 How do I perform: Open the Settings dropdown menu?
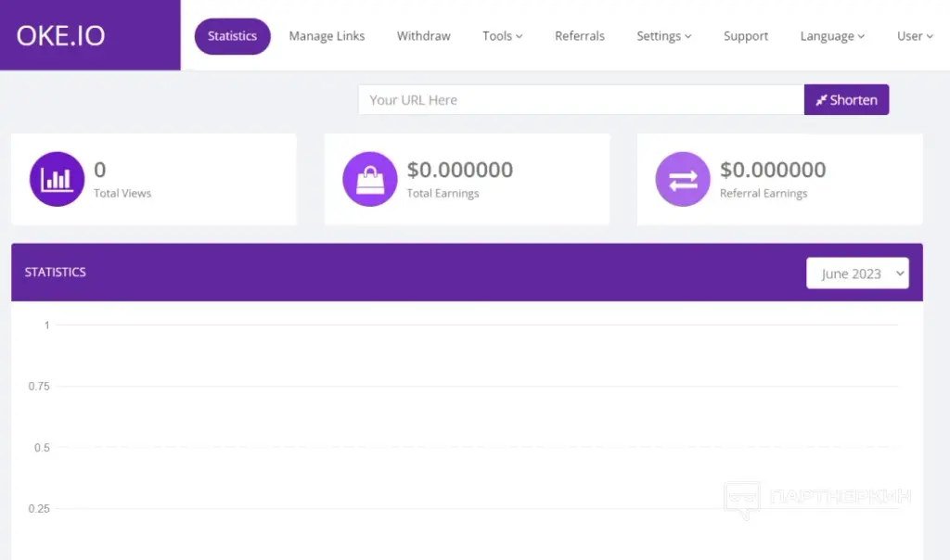[664, 36]
